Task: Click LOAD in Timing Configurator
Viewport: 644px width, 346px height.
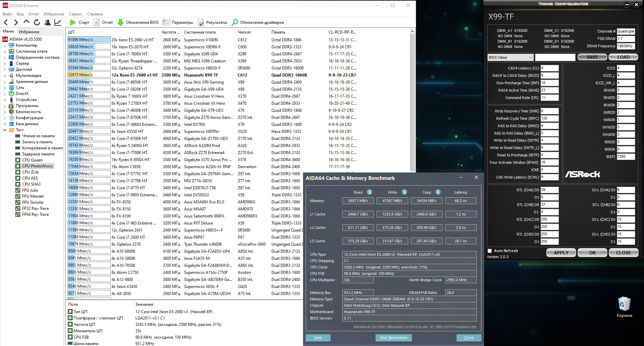Action: pos(623,57)
